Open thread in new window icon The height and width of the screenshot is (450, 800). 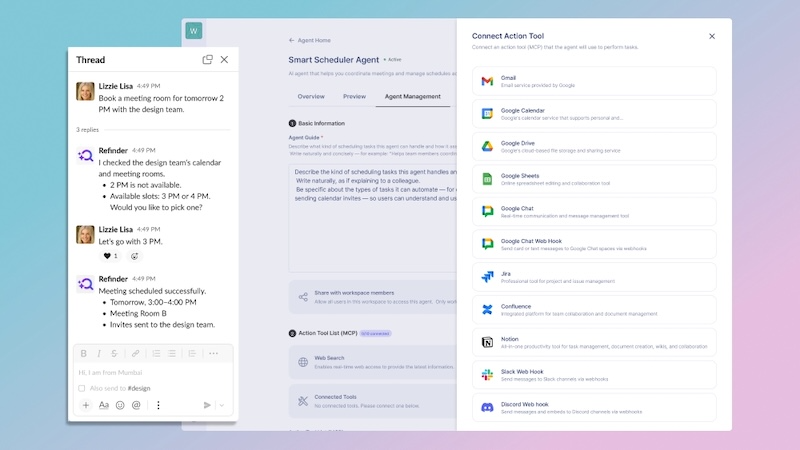(207, 60)
